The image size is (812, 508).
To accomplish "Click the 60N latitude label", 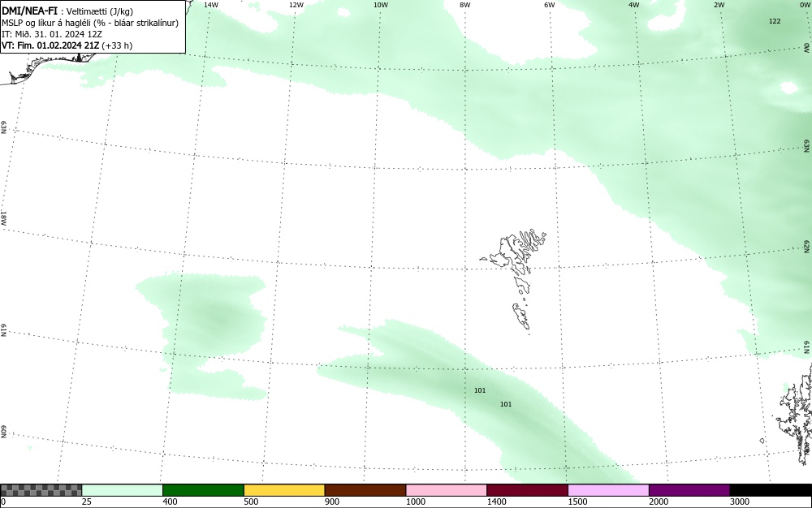I will [x=3, y=432].
